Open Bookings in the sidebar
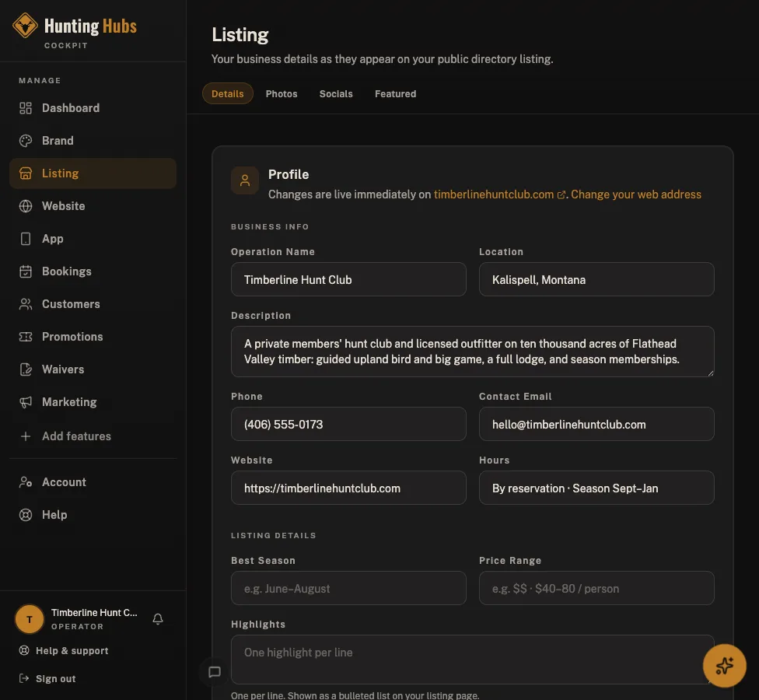 pyautogui.click(x=93, y=271)
